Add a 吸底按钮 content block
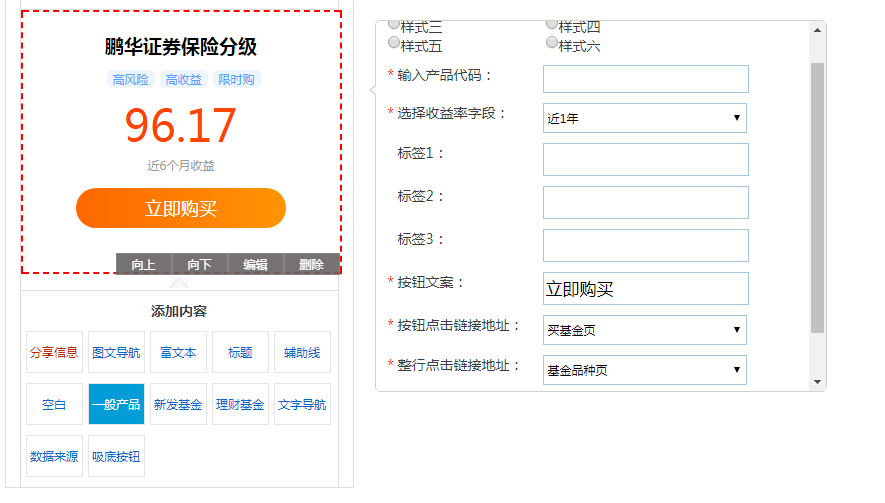 [116, 456]
